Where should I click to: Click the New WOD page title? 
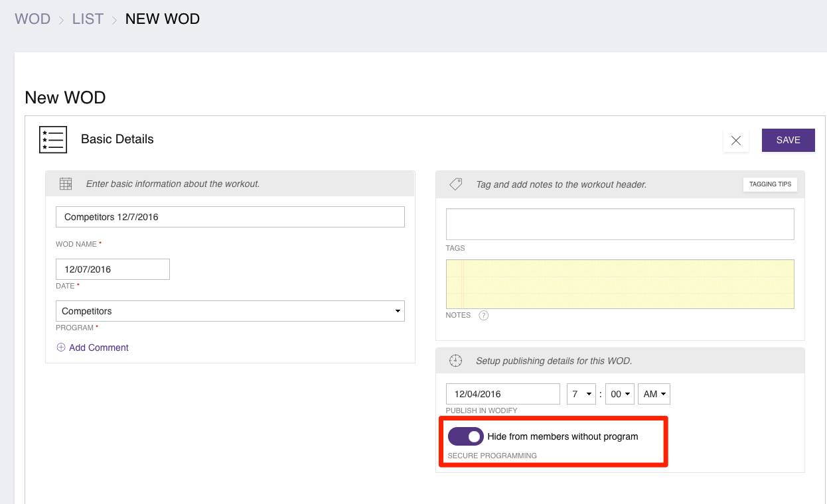point(65,98)
